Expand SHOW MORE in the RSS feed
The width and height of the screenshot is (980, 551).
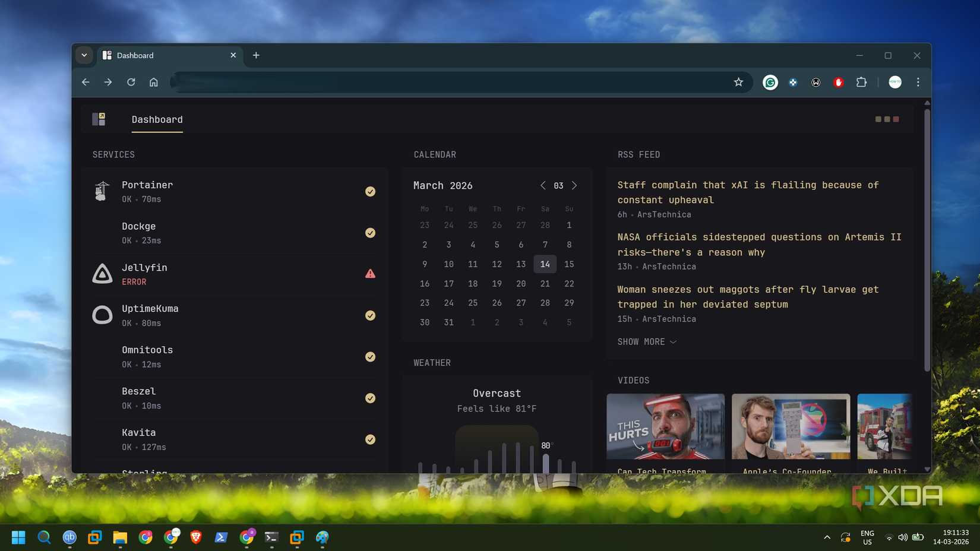[x=646, y=341]
